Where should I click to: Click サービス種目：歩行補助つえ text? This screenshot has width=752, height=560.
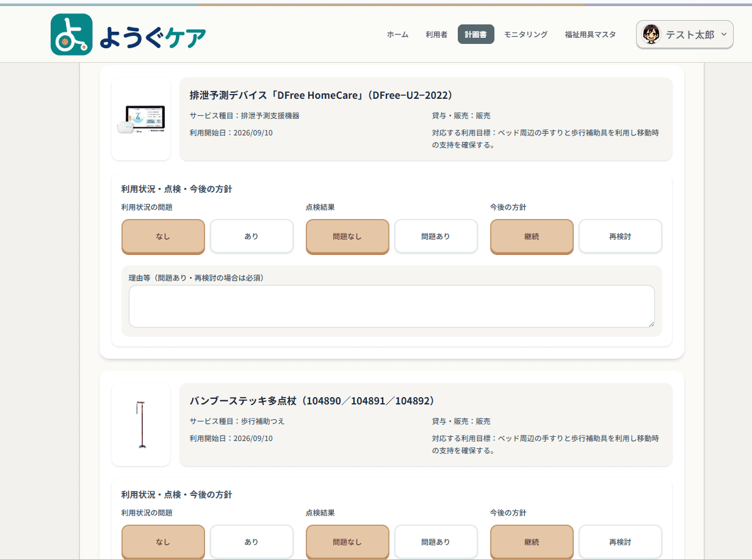click(237, 421)
